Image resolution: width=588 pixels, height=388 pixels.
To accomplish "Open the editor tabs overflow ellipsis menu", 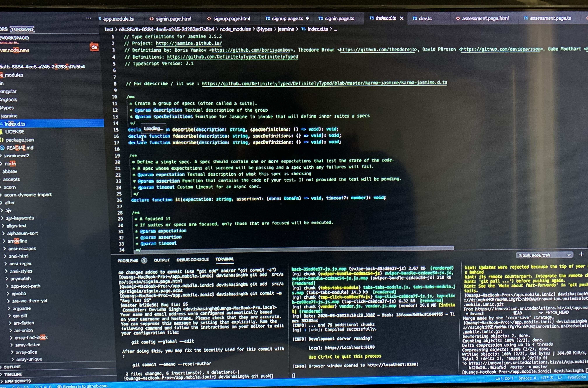I will [x=89, y=18].
